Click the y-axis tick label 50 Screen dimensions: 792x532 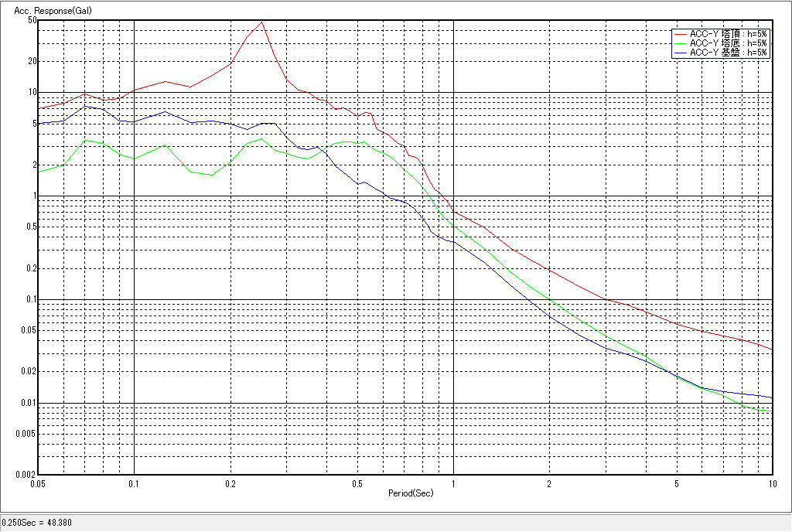point(32,20)
